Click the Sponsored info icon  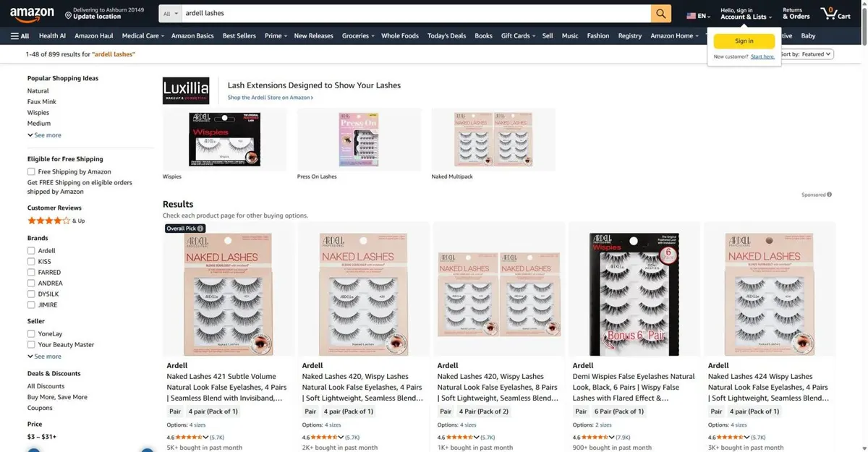(x=829, y=195)
